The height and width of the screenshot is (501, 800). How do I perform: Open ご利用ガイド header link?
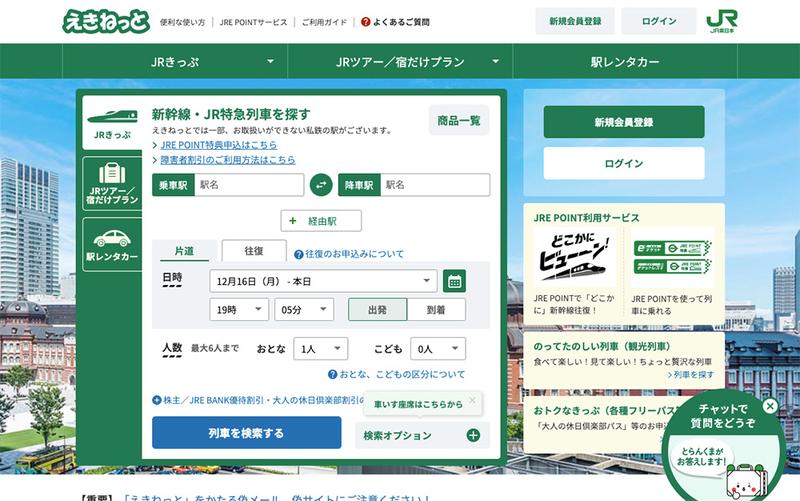324,22
